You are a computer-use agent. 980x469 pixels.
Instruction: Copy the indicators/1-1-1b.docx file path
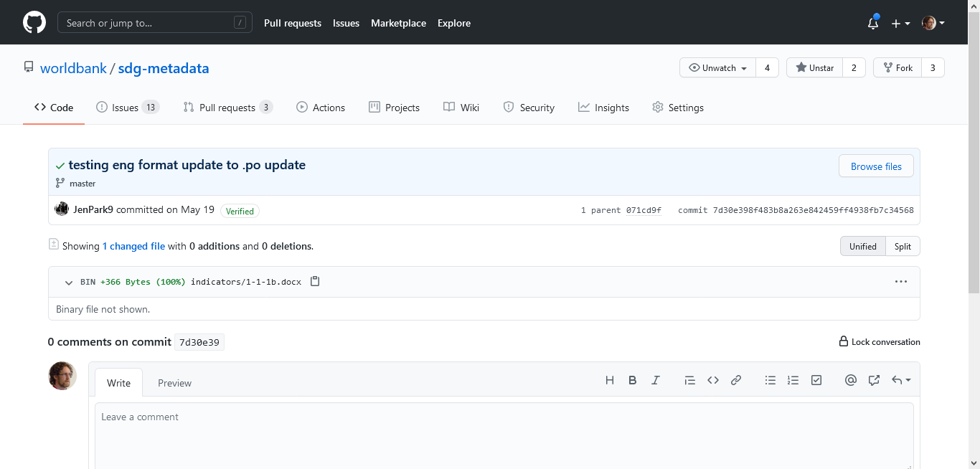click(x=315, y=281)
